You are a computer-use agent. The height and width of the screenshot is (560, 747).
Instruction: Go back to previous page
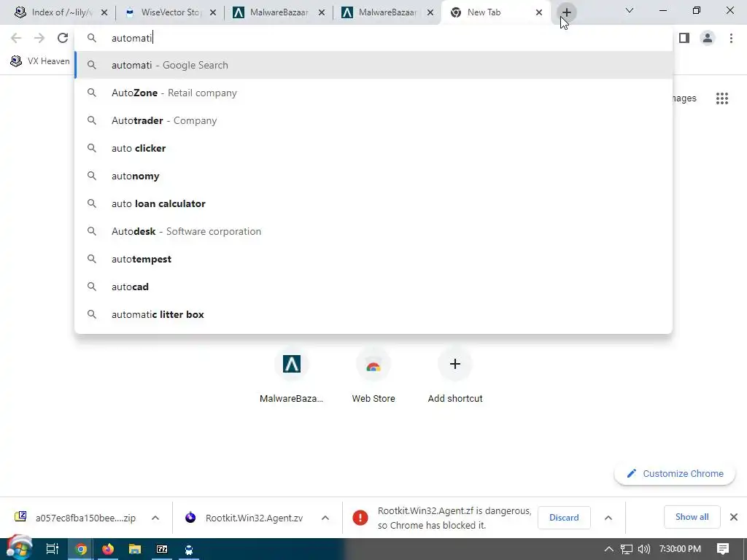pyautogui.click(x=16, y=38)
